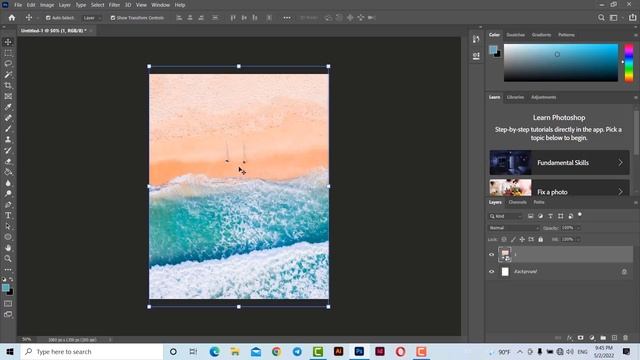Click the Windows search box
Viewport: 640px width, 360px height.
click(x=92, y=351)
